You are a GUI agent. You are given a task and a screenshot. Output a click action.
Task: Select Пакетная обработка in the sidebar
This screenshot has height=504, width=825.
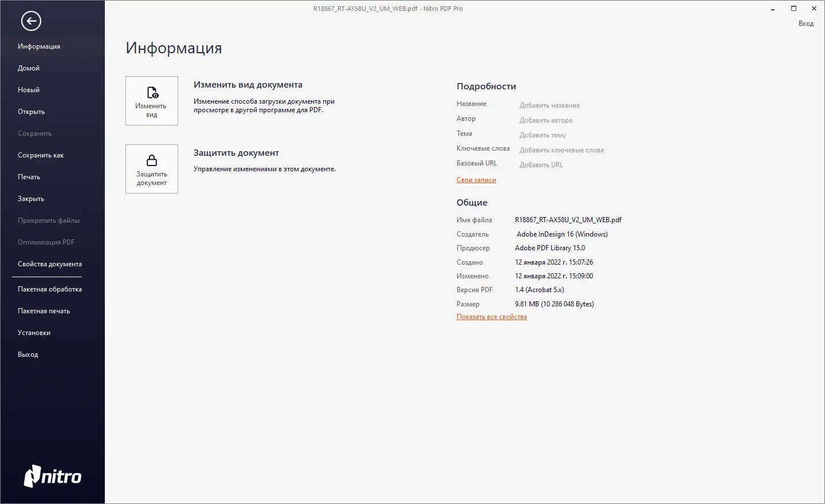click(50, 289)
